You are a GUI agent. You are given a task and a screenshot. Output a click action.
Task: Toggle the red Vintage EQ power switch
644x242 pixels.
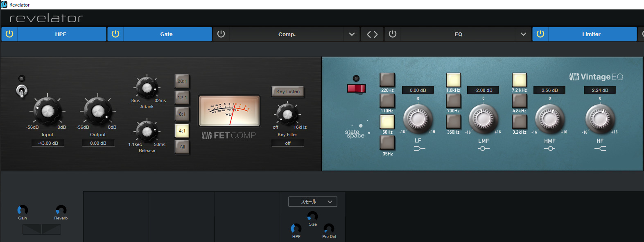point(356,88)
